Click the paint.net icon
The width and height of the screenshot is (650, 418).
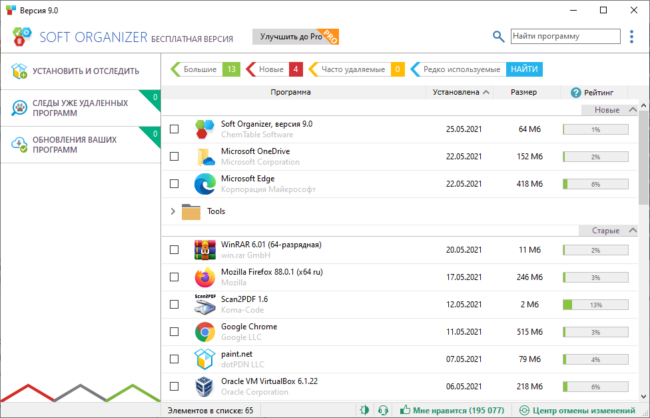point(205,359)
